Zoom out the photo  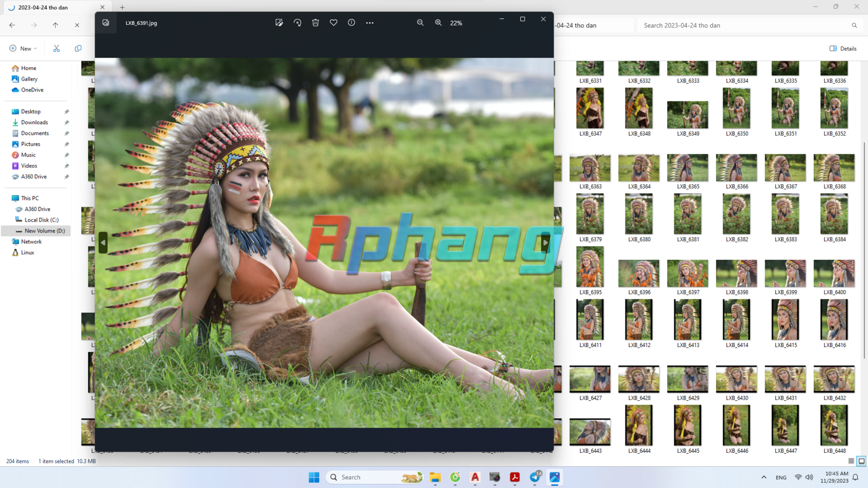420,23
